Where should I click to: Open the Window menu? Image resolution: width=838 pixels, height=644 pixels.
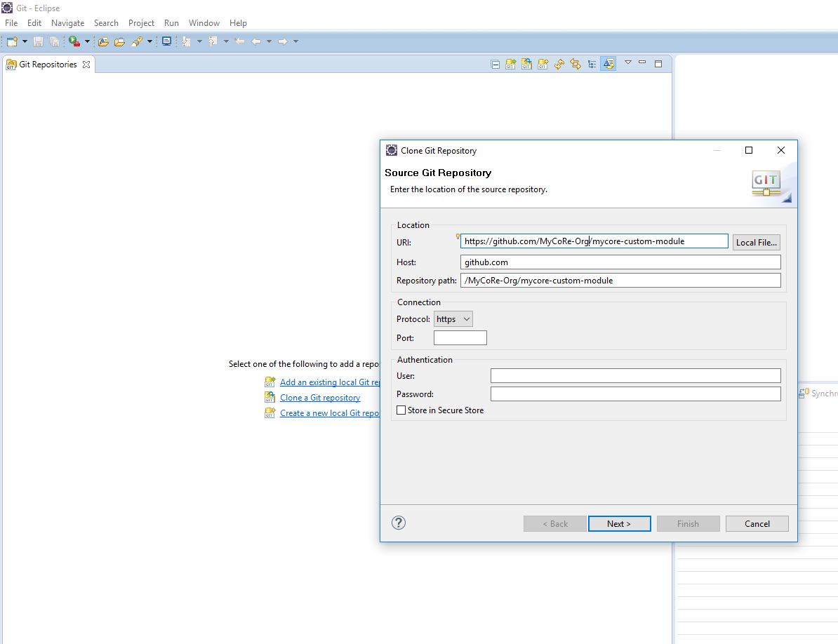(204, 23)
